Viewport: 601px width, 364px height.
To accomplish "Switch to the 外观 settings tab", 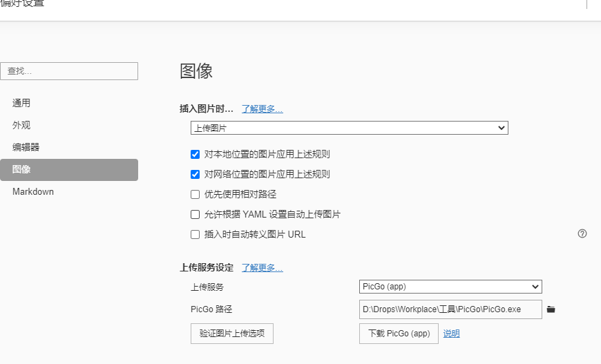I will tap(21, 125).
